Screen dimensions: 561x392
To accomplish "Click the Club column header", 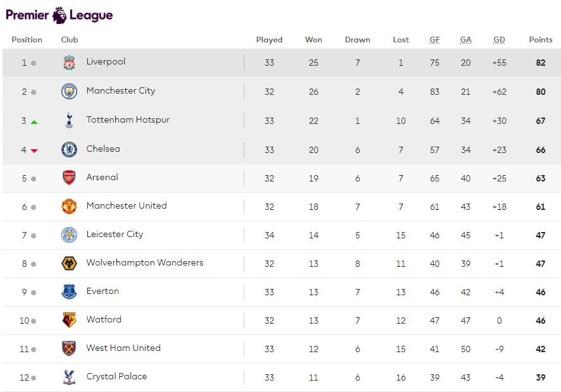I will (69, 39).
